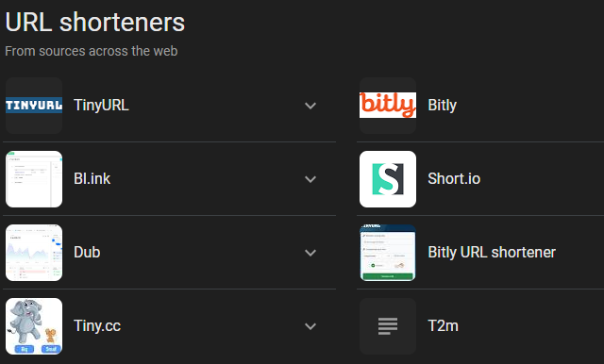Click the Dub text label
The image size is (604, 364).
tap(87, 252)
